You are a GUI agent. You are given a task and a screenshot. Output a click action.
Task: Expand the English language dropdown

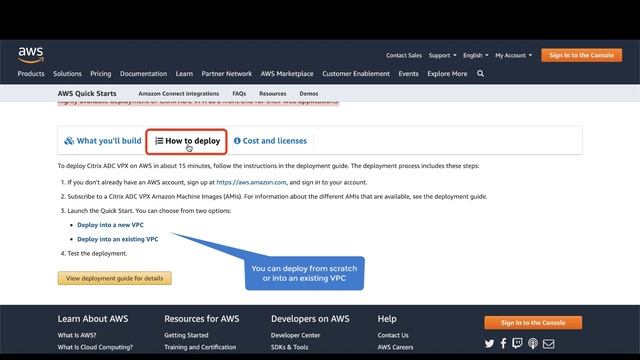476,55
